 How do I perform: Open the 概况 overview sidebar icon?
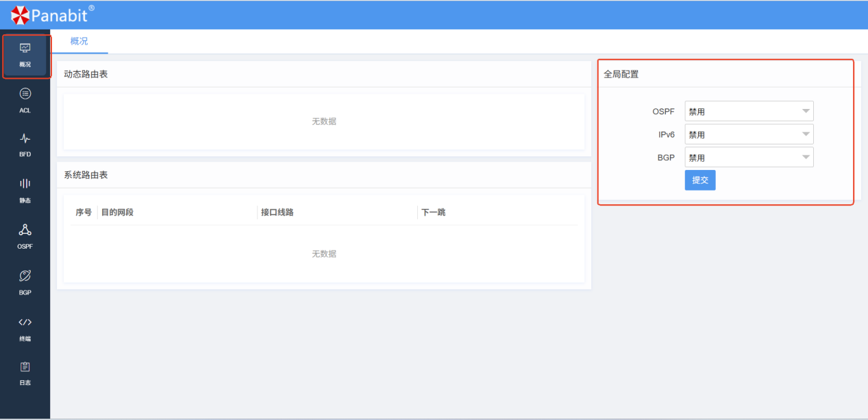tap(25, 49)
